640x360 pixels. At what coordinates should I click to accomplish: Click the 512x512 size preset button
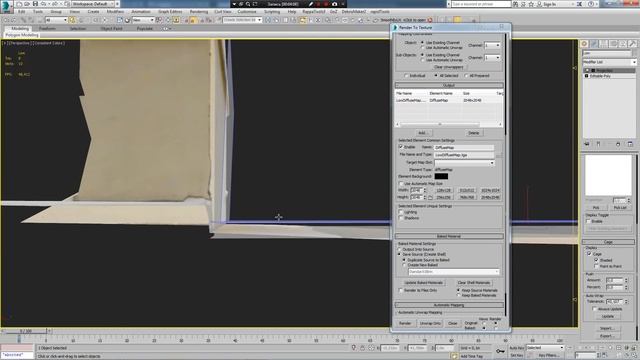(467, 191)
